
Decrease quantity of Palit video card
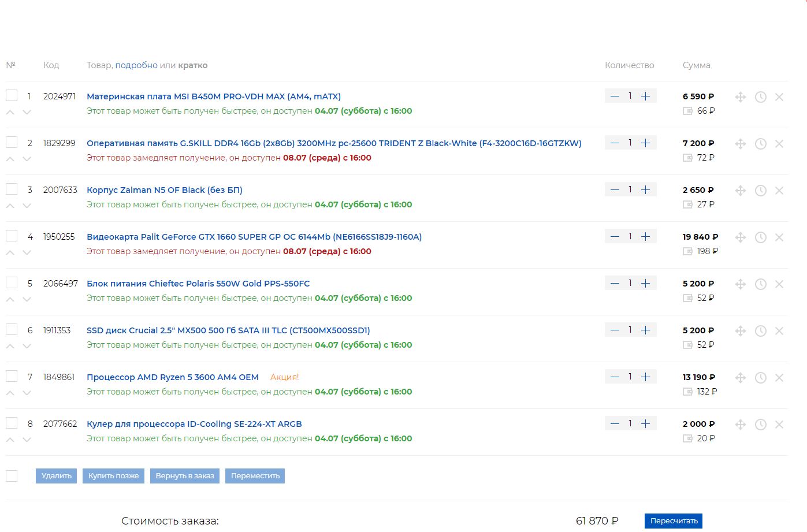tap(615, 237)
